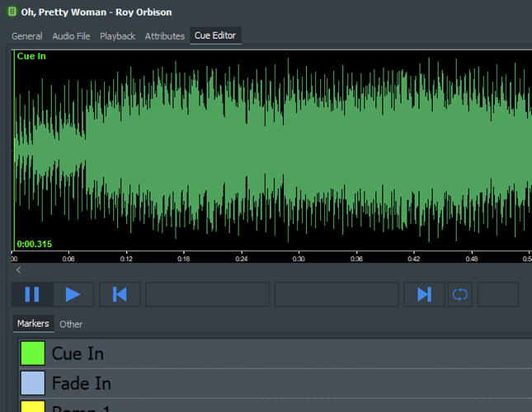The width and height of the screenshot is (532, 412).
Task: Toggle the loop playback button
Action: click(x=460, y=294)
